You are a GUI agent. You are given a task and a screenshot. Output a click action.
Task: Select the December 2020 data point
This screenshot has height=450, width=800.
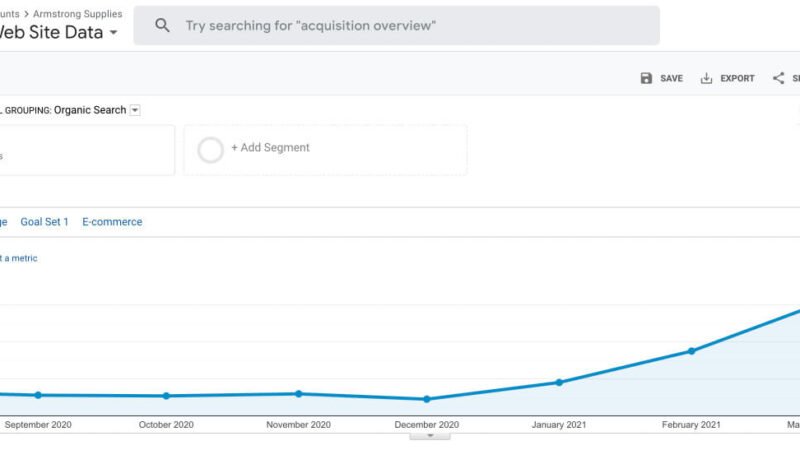[427, 399]
